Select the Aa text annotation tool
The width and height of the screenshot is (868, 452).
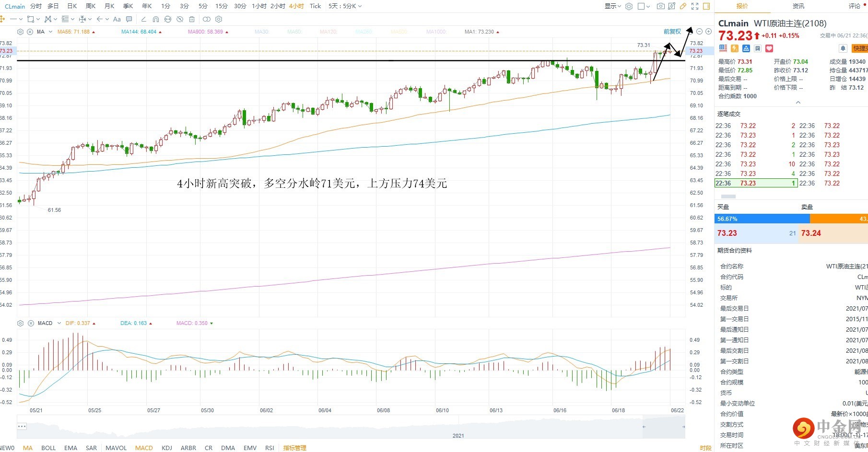click(x=117, y=19)
